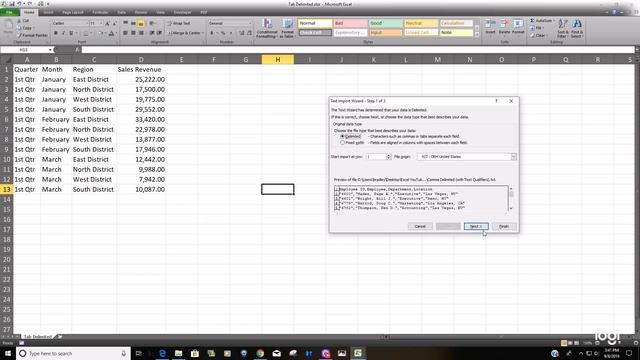Open the File tab
Screen dimensions: 640x360
[9, 12]
